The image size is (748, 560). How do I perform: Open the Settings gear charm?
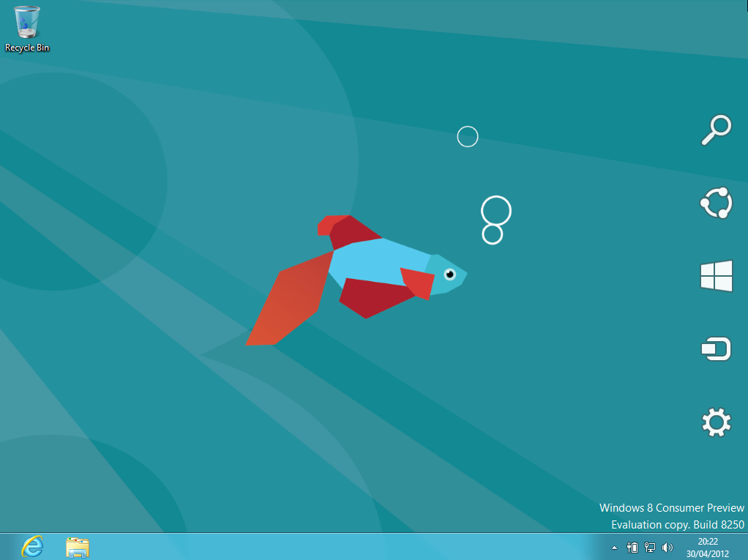tap(716, 423)
